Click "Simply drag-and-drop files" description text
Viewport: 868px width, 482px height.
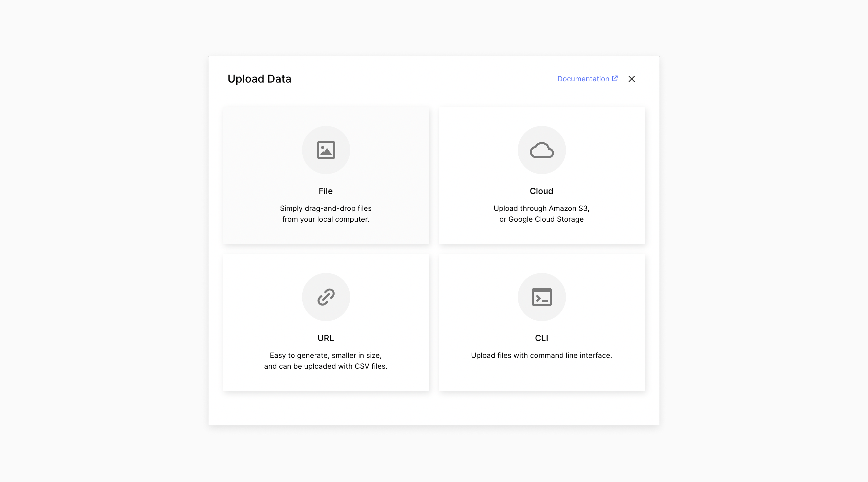click(325, 208)
